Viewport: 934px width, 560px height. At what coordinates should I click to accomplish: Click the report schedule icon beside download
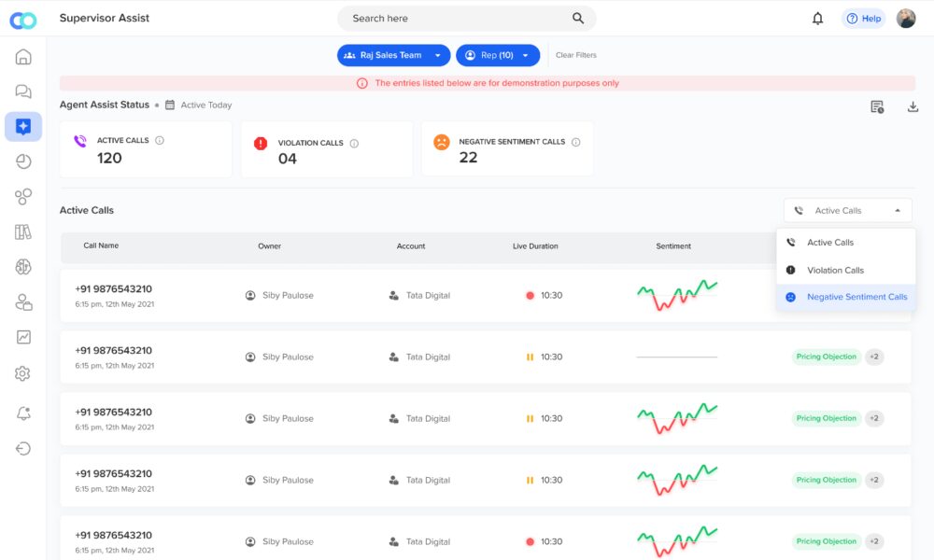(877, 107)
